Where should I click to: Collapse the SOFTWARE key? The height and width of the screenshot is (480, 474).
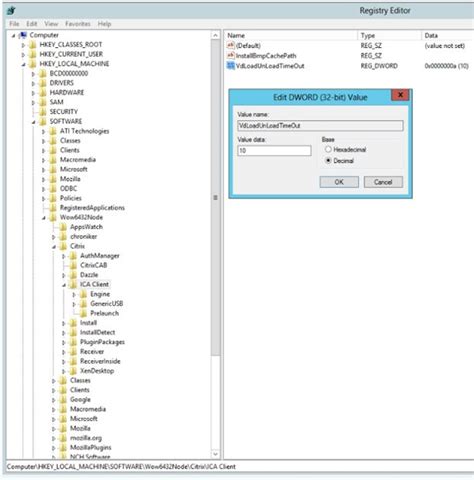click(33, 122)
